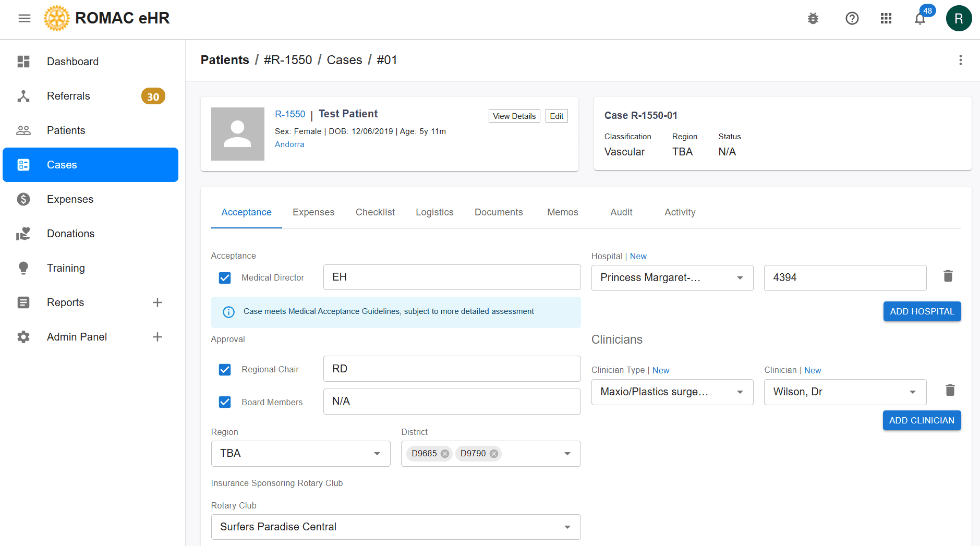Delete the Princess Margaret hospital row
Screen dimensions: 980x546
click(x=948, y=276)
